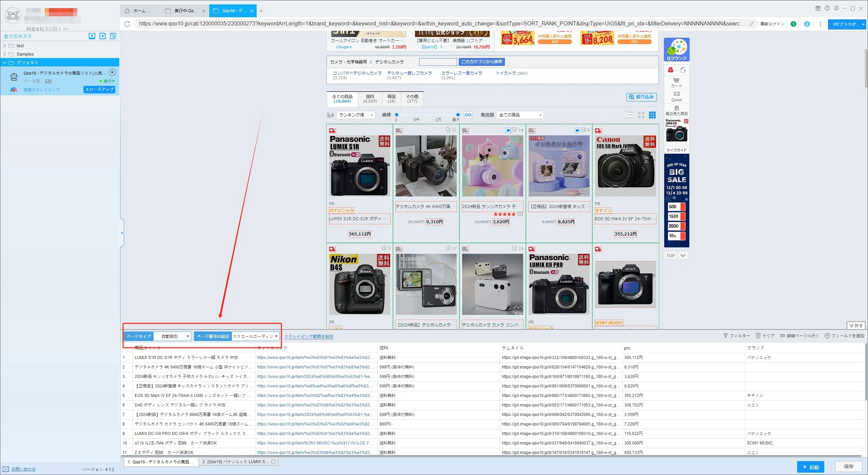Click the category search input field
868x475 pixels.
438,62
